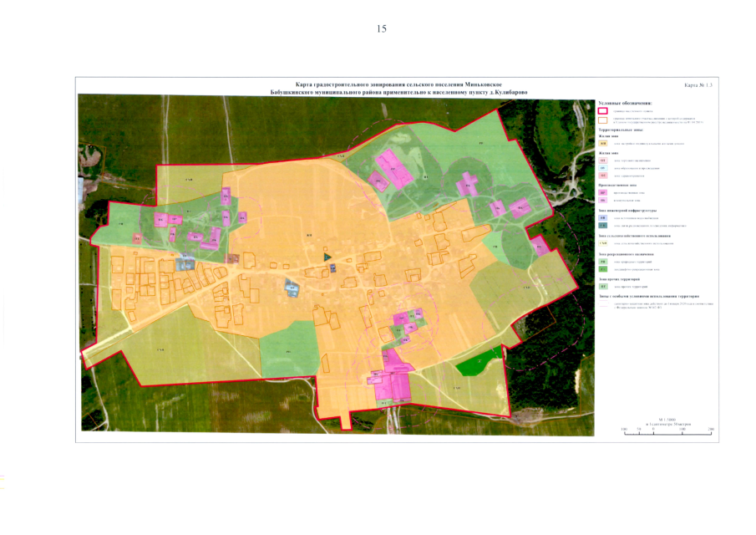
Task: Click the red settlement boundary legend symbol
Action: click(x=604, y=111)
